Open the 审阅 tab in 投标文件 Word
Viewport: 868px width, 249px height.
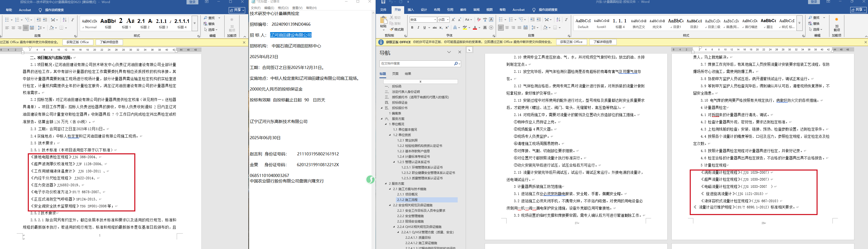click(x=476, y=10)
